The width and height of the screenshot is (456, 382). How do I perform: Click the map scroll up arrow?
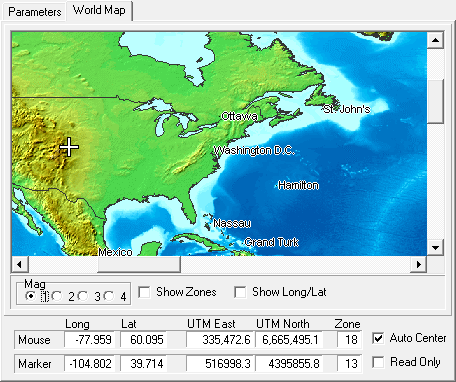click(435, 40)
